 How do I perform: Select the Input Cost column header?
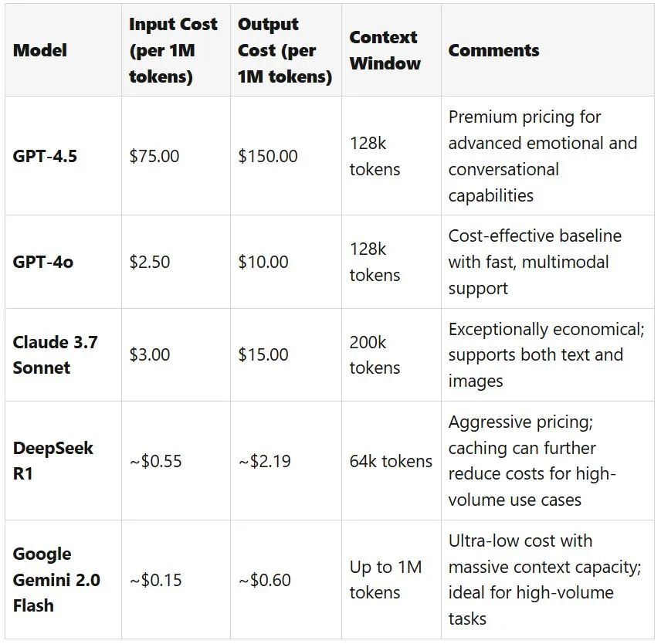click(x=173, y=50)
